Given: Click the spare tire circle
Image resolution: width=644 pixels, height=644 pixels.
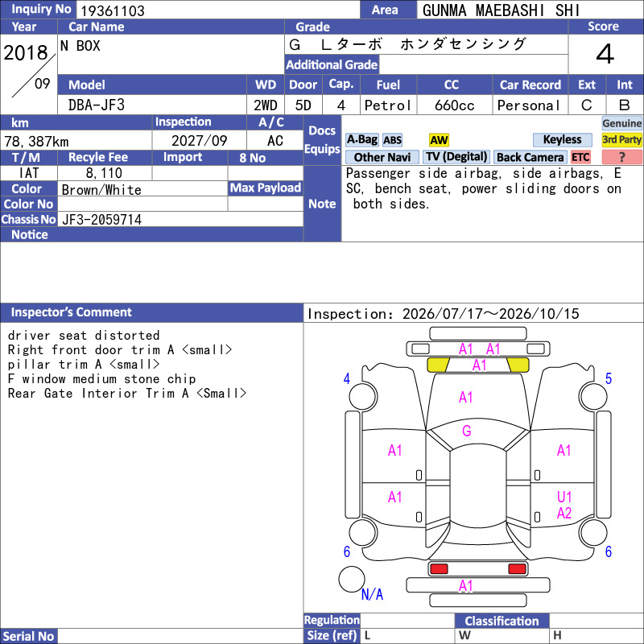Looking at the screenshot, I should pyautogui.click(x=351, y=579).
